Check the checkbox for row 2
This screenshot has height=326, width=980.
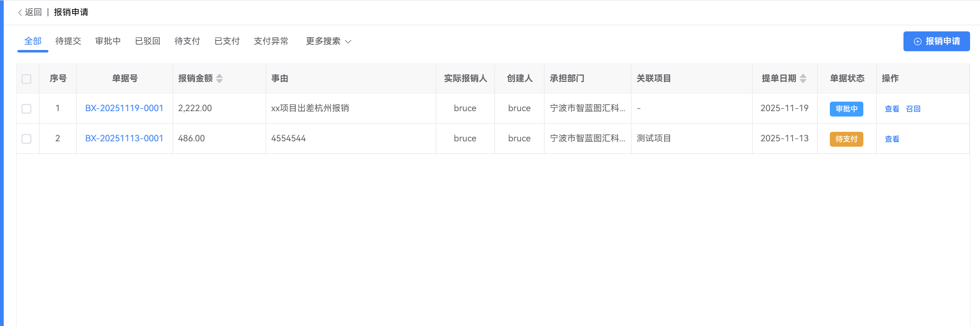(x=26, y=139)
